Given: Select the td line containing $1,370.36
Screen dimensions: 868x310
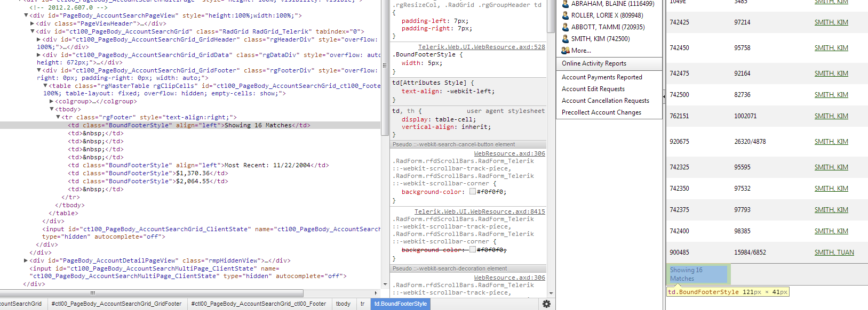Looking at the screenshot, I should coord(148,173).
